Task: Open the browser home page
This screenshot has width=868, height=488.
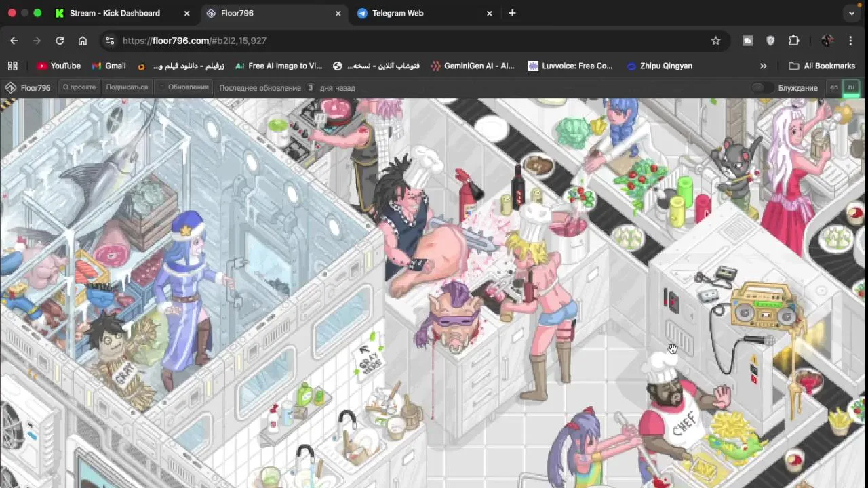Action: pyautogui.click(x=83, y=41)
